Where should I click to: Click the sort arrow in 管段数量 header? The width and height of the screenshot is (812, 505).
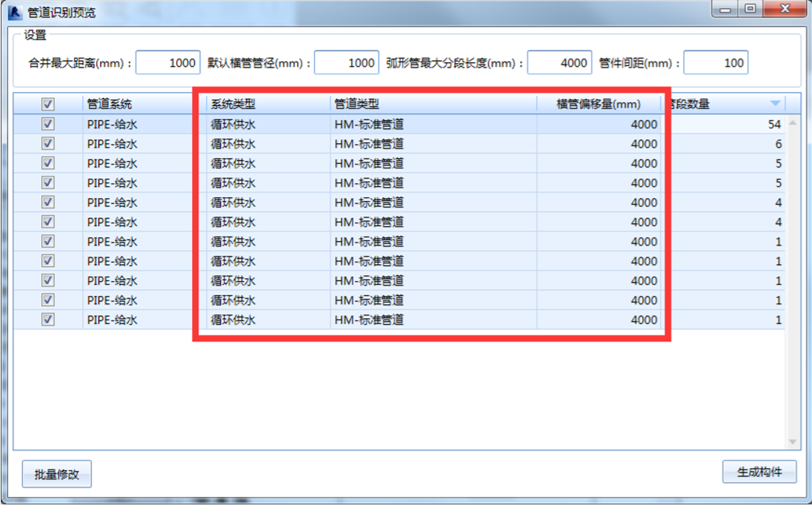point(775,103)
